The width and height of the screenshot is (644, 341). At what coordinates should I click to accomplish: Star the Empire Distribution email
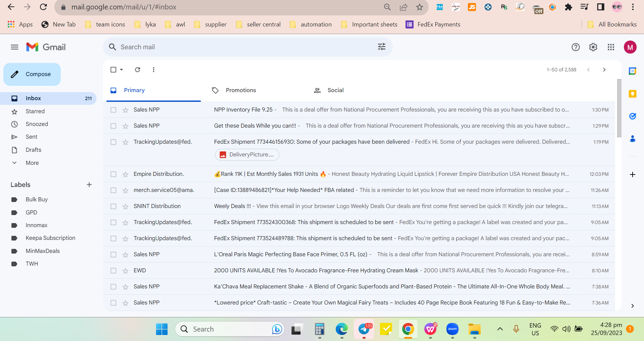tap(125, 174)
